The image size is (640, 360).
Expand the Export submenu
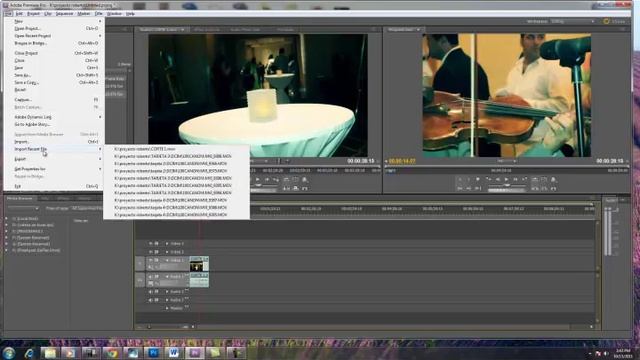(x=54, y=159)
